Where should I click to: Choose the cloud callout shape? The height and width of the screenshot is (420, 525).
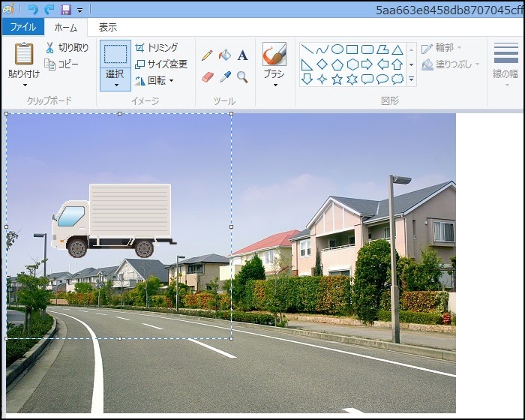[x=397, y=79]
